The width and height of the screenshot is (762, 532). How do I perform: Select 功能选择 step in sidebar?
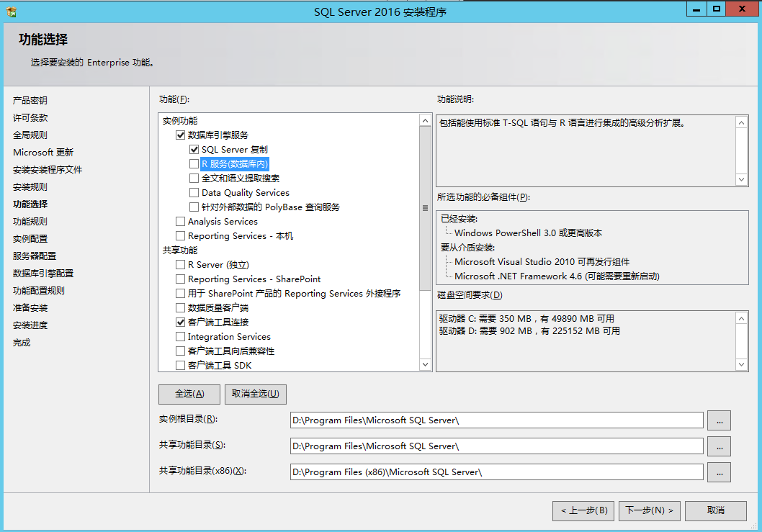[30, 204]
